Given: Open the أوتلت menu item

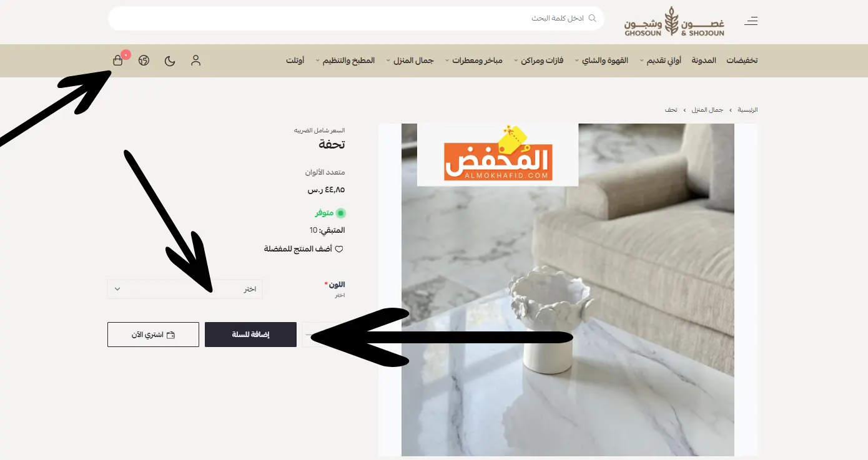Looking at the screenshot, I should coord(295,61).
